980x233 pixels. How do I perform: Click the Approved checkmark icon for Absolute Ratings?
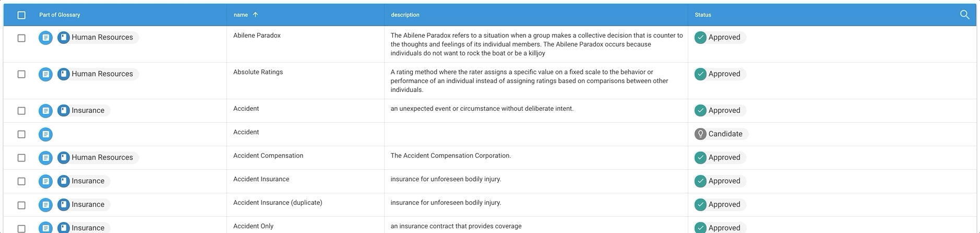pyautogui.click(x=700, y=74)
